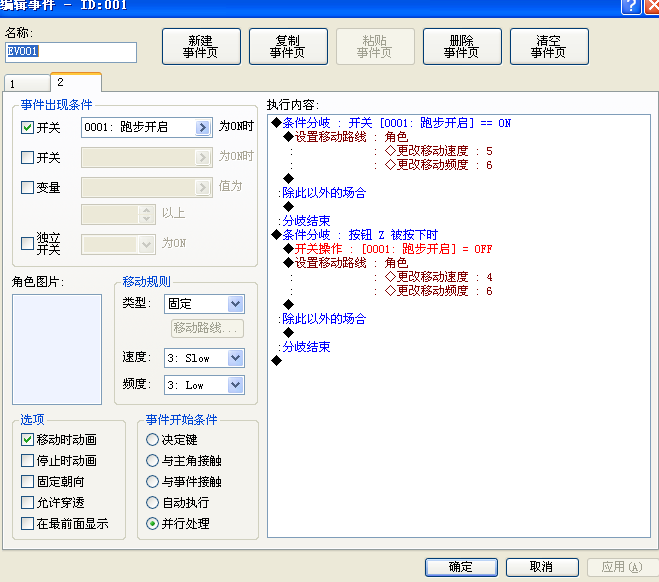Image resolution: width=659 pixels, height=582 pixels.
Task: Toggle the 移动时动画 option
Action: coord(27,440)
